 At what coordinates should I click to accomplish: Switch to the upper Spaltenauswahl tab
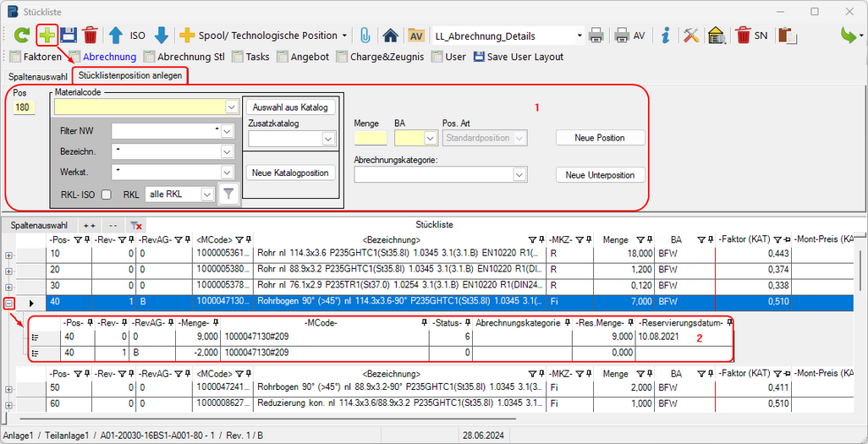[x=38, y=76]
